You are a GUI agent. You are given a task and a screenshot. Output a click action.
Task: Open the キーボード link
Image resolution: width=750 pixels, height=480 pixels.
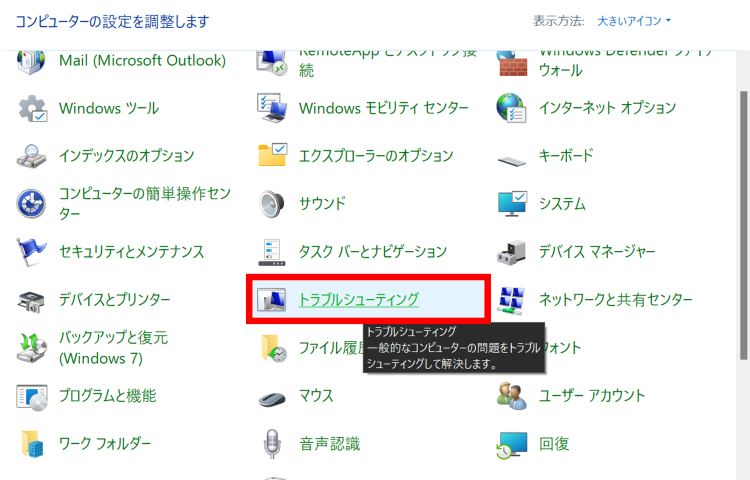point(566,155)
